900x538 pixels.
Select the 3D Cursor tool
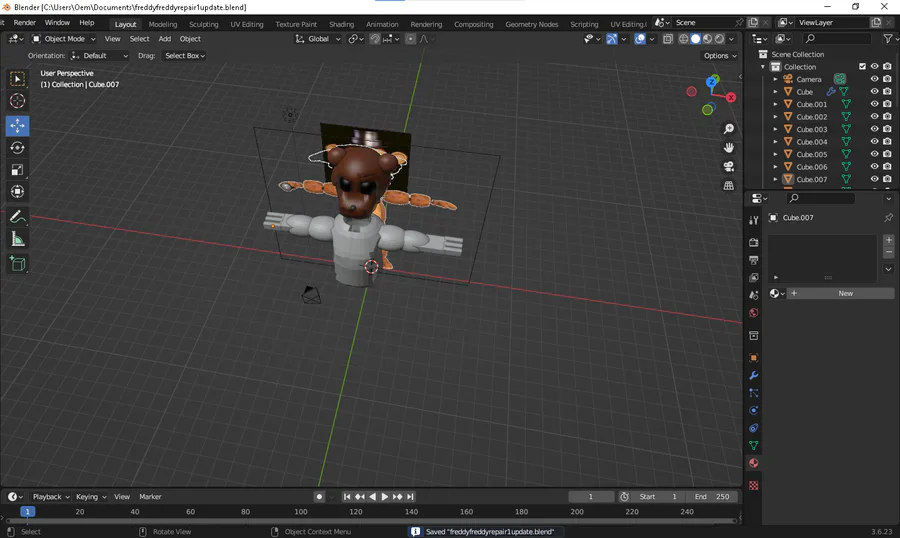point(17,101)
